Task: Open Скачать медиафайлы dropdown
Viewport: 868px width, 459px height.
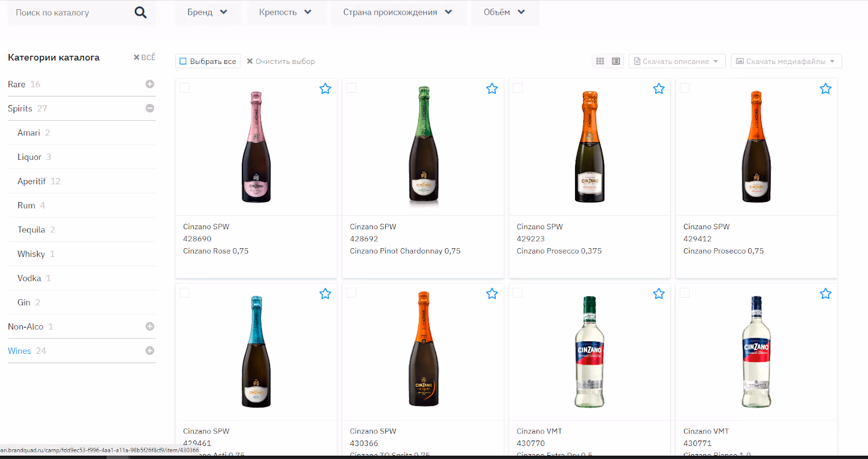Action: click(786, 61)
